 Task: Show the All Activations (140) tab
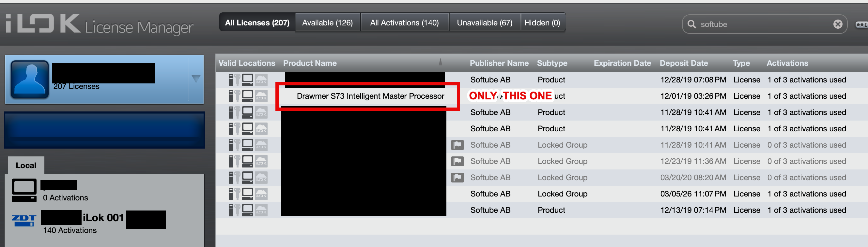click(x=404, y=23)
